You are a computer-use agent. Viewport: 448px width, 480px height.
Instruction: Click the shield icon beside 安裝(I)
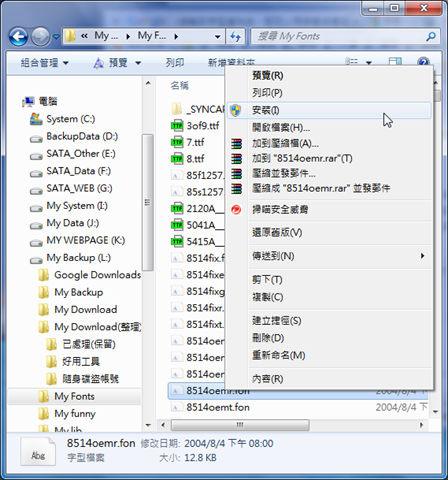(236, 110)
